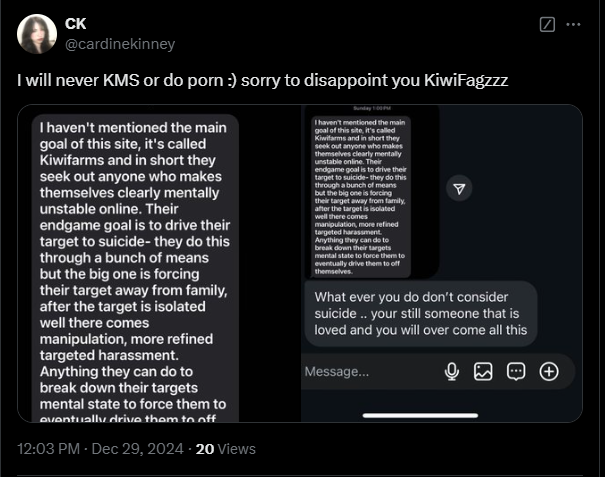The image size is (605, 477).
Task: Click the white home indicator bar
Action: pos(421,416)
